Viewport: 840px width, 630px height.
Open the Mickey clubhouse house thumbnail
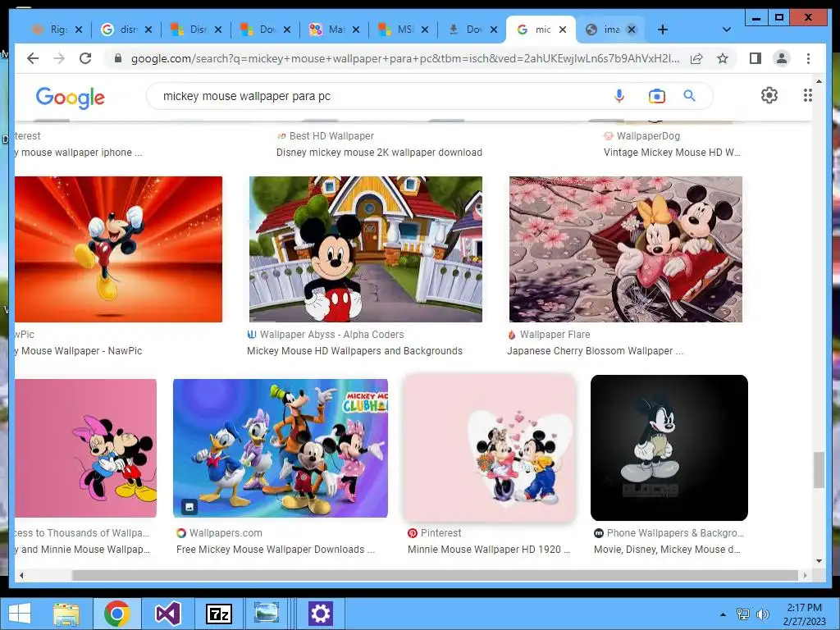(365, 249)
